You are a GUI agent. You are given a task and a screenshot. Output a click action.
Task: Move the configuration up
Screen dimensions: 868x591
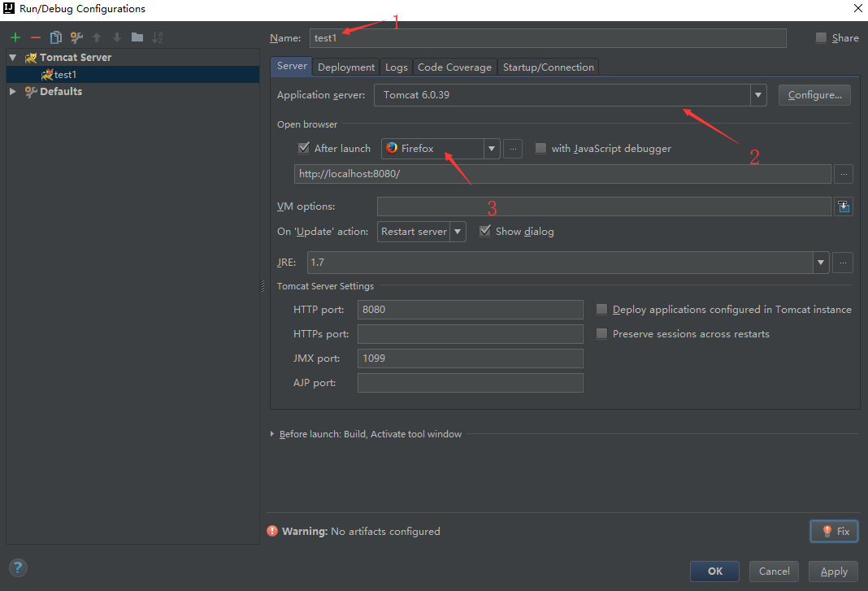(97, 37)
